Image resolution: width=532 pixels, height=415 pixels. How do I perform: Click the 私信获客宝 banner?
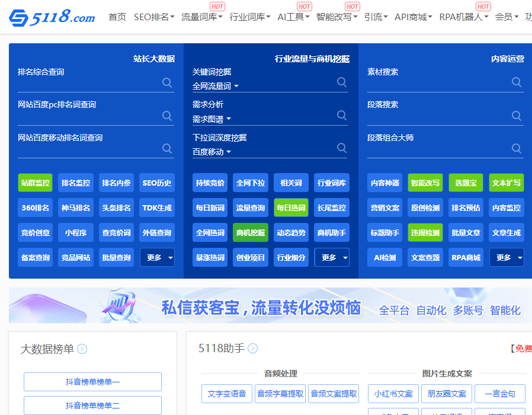[270, 305]
